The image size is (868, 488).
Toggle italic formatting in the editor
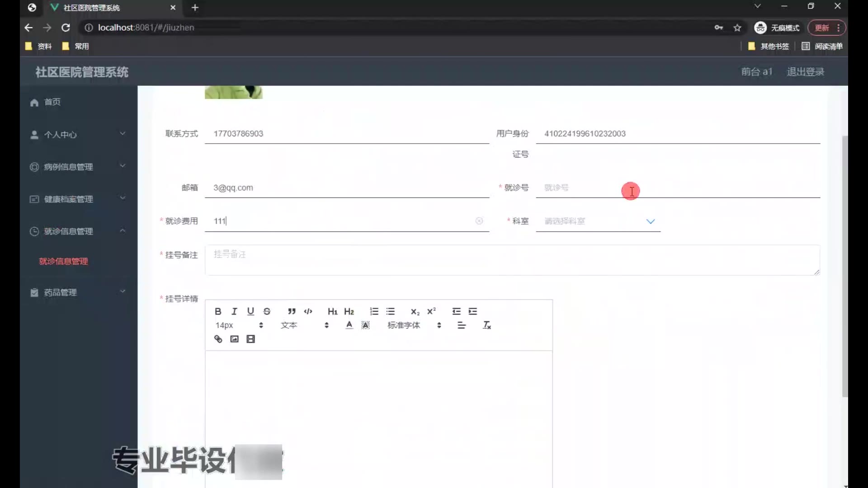point(234,311)
